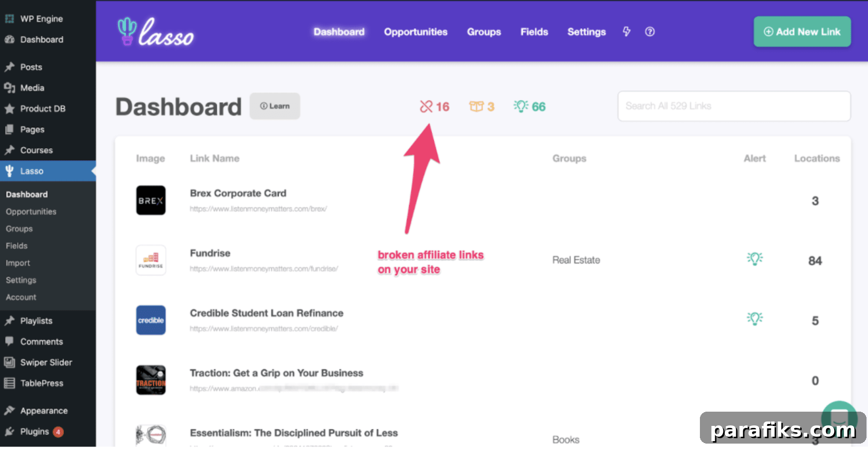This screenshot has width=868, height=449.
Task: View the 3 out-of-stock alert
Action: [x=482, y=107]
